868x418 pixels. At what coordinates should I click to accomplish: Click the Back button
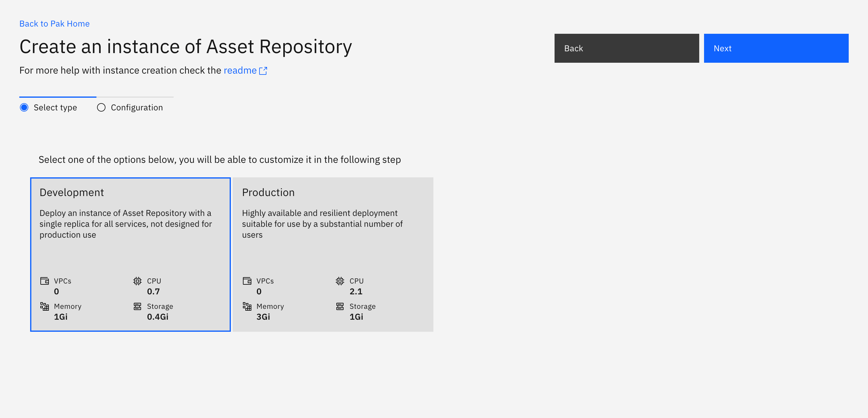626,48
